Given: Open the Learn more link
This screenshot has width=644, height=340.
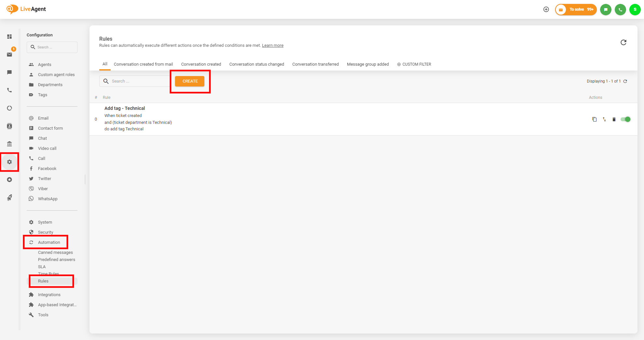Looking at the screenshot, I should [x=272, y=46].
